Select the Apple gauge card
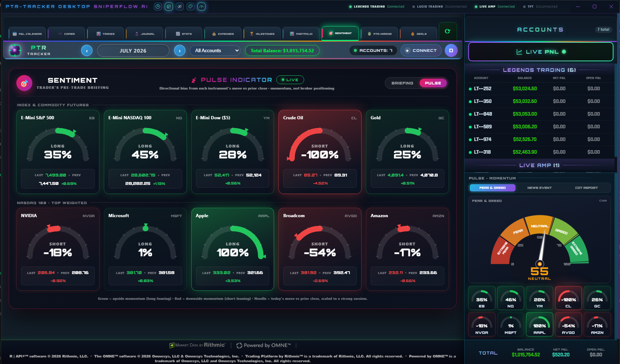The height and width of the screenshot is (364, 620). click(233, 249)
